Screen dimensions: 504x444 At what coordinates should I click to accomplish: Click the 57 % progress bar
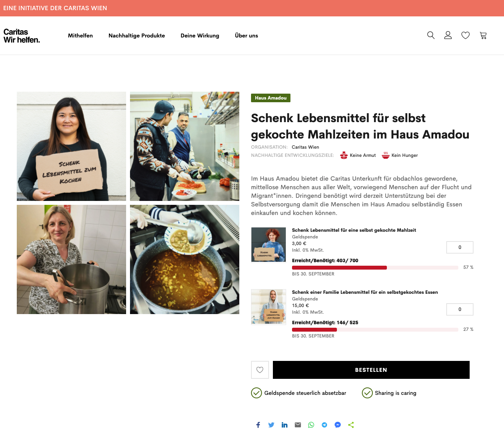tap(375, 268)
